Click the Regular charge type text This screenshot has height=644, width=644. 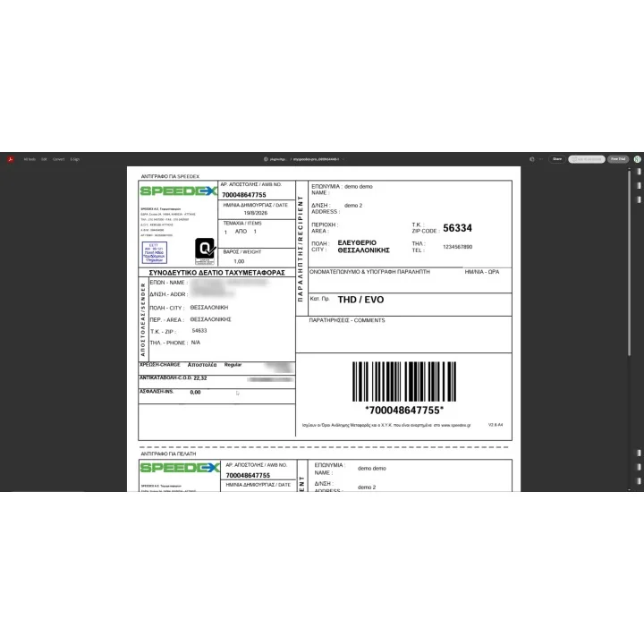point(233,365)
